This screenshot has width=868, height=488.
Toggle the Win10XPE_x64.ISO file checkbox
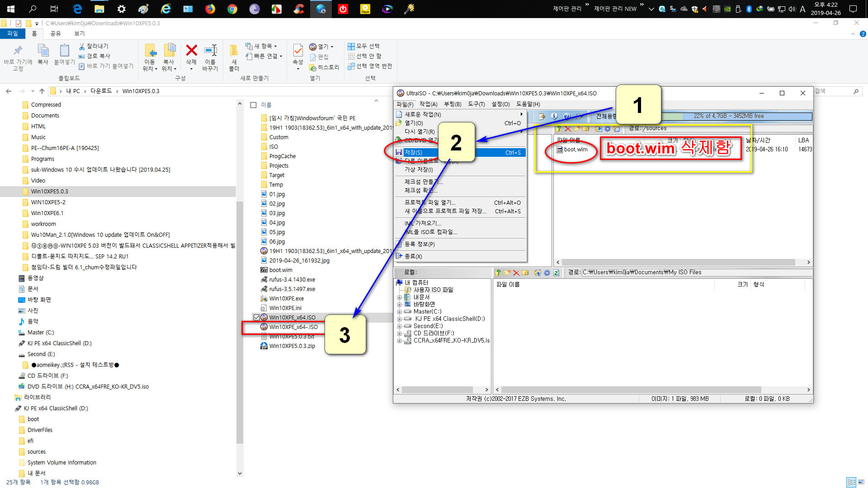tap(256, 317)
